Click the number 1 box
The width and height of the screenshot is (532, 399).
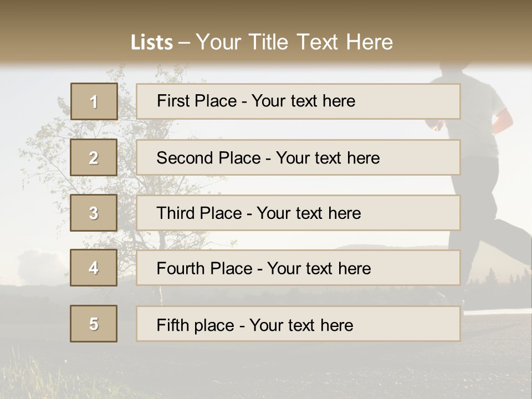[94, 101]
